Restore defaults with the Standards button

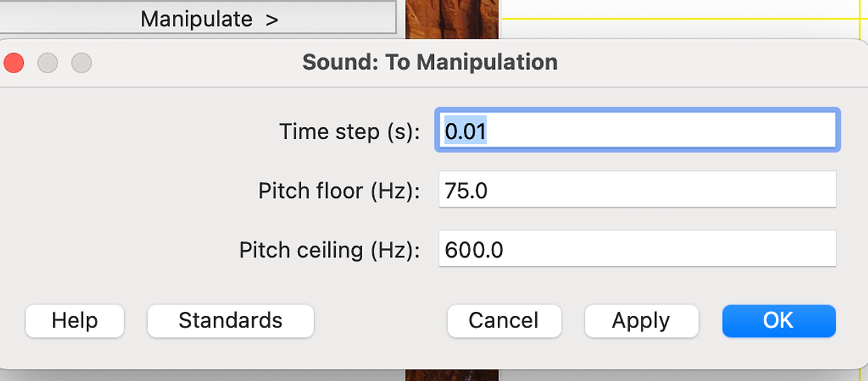pos(231,321)
